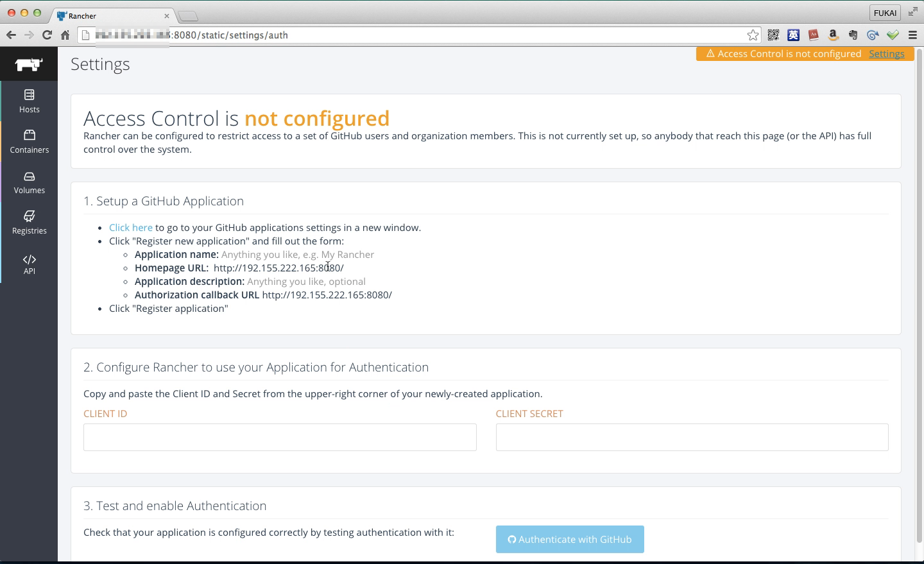The height and width of the screenshot is (564, 924).
Task: Click the 'Settings' page title
Action: point(100,64)
